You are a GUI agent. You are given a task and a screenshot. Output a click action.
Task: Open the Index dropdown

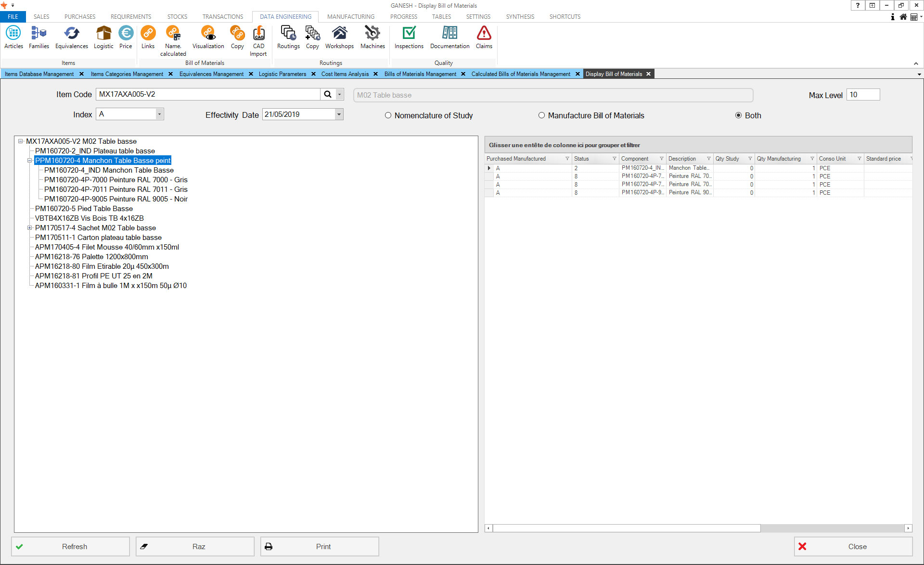(159, 114)
